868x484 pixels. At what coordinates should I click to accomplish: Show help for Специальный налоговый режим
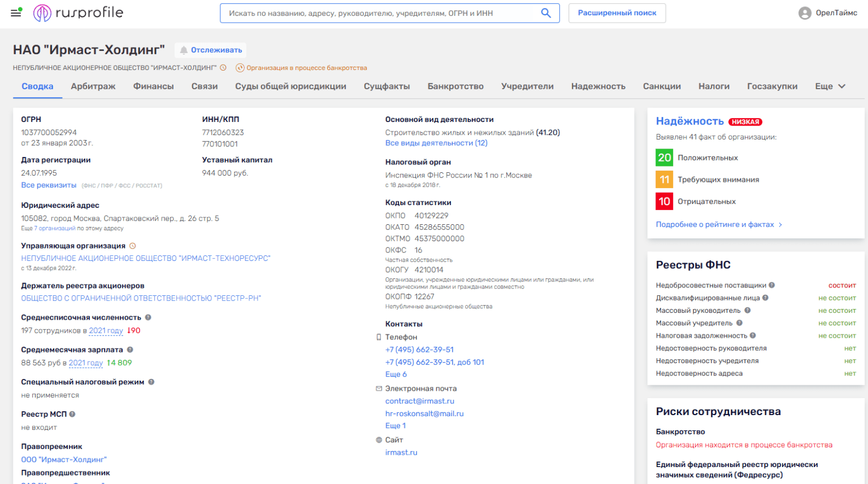click(x=151, y=382)
